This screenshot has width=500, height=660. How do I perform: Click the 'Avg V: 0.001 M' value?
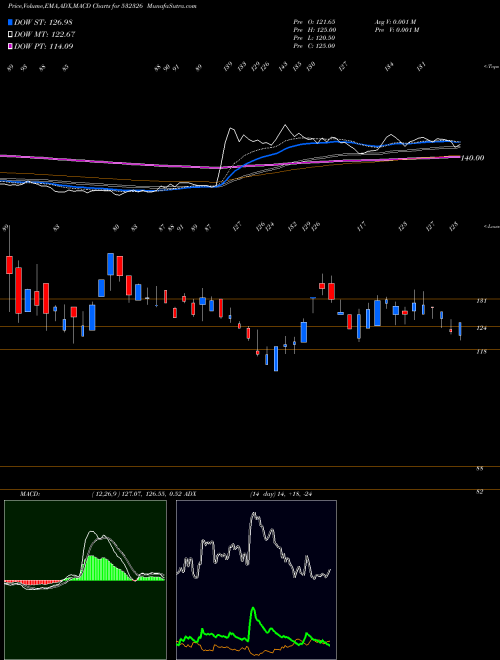pyautogui.click(x=395, y=22)
